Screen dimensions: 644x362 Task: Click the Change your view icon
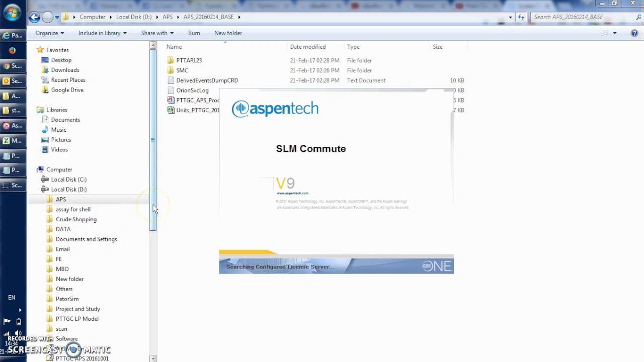[604, 33]
